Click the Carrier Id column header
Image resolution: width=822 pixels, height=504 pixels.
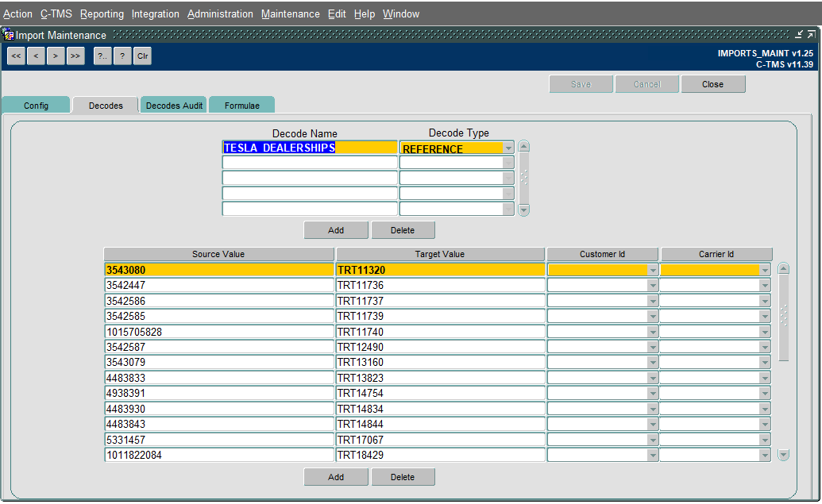tap(716, 254)
